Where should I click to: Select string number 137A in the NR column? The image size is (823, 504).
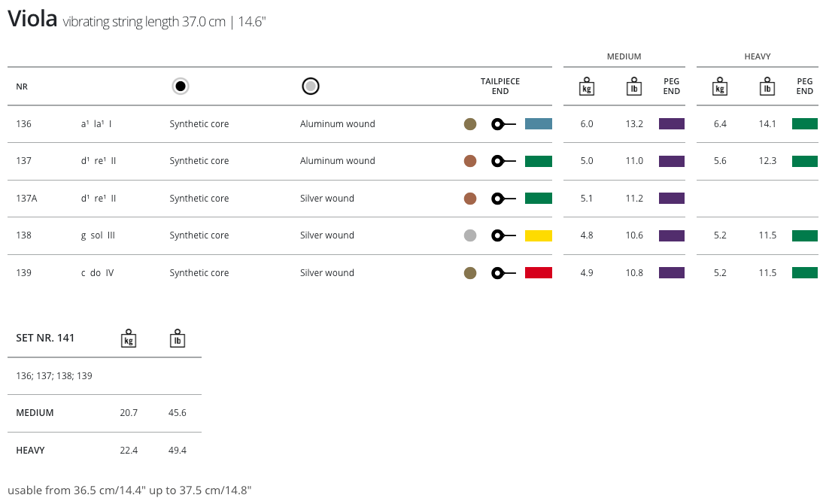pyautogui.click(x=26, y=199)
